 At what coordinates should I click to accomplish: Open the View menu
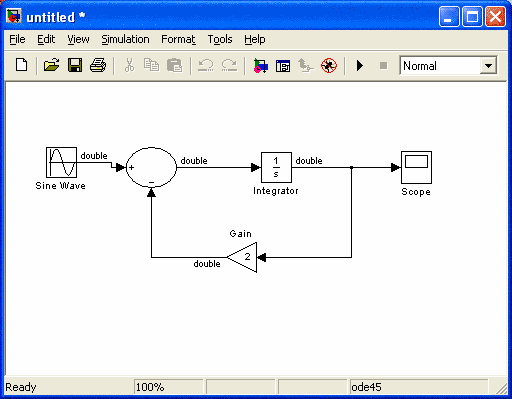tap(78, 39)
